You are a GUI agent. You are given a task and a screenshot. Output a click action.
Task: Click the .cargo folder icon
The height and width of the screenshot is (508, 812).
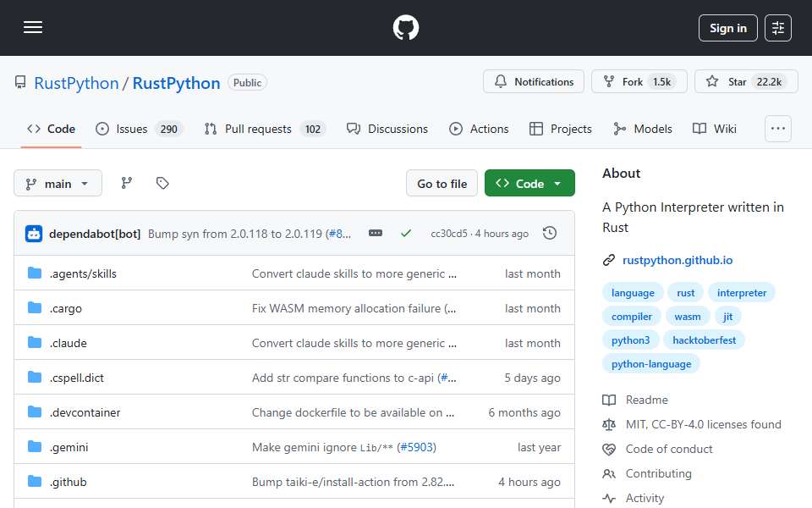34,308
